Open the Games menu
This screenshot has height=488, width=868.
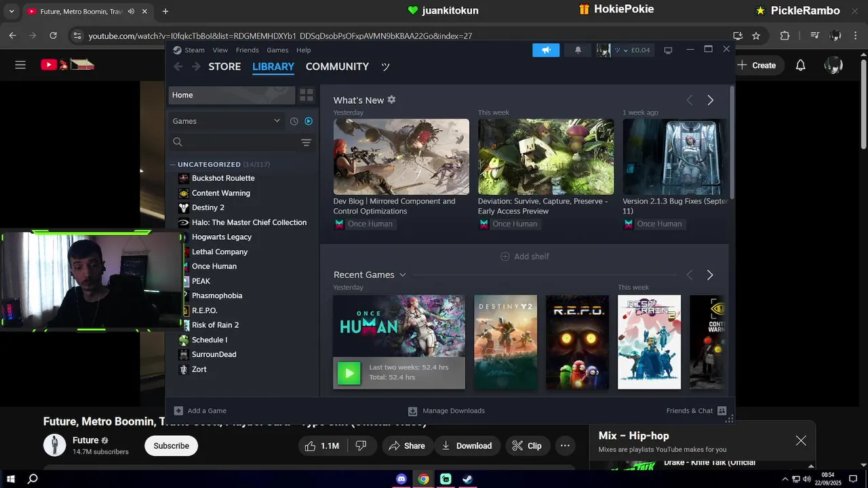(x=277, y=50)
